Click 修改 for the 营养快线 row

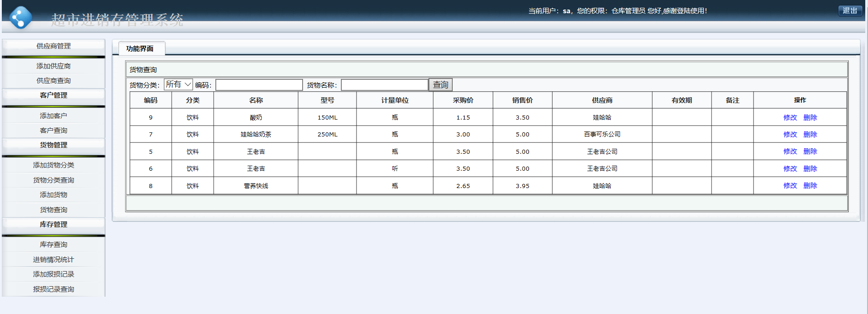click(790, 186)
